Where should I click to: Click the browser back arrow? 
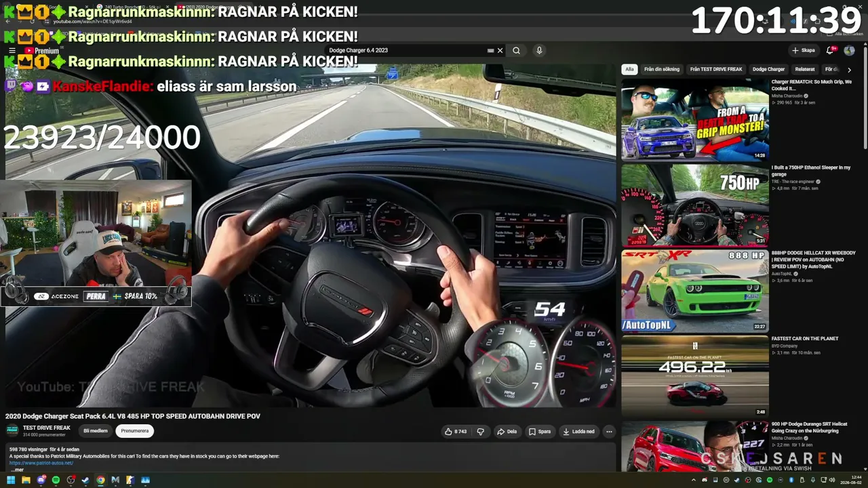8,21
